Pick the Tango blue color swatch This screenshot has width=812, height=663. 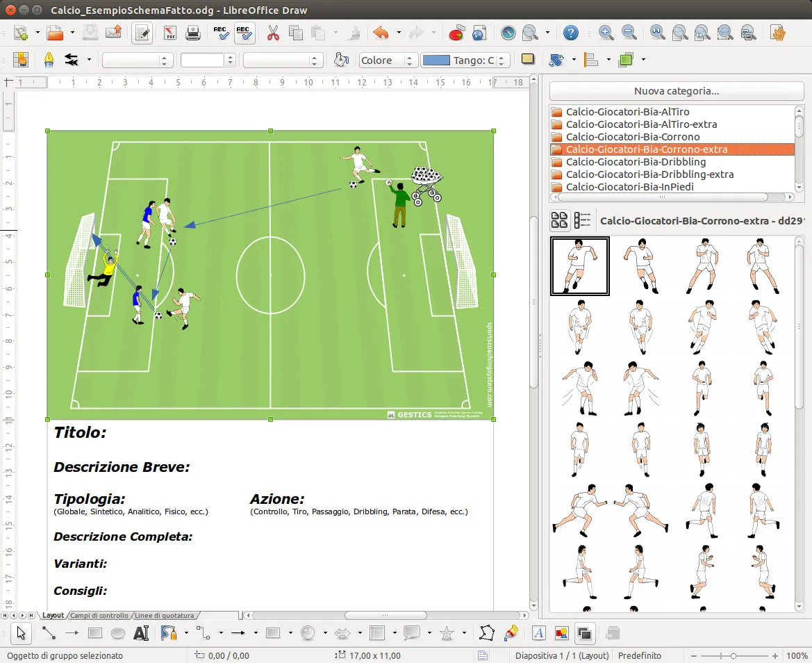436,60
